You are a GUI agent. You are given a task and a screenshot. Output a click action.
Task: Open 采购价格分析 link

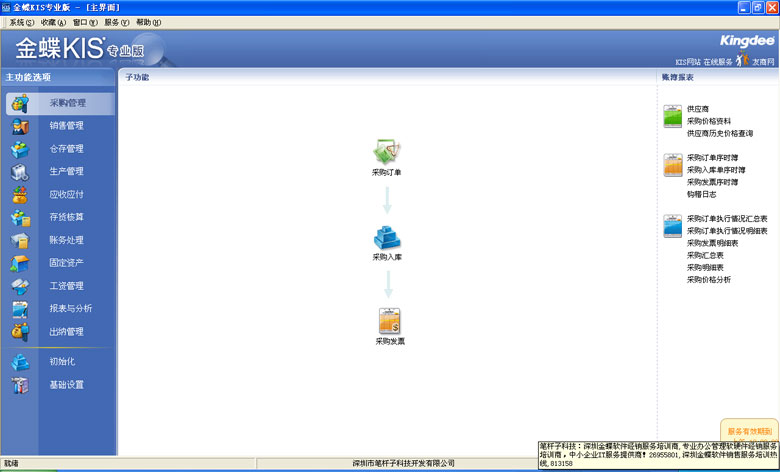(x=709, y=280)
